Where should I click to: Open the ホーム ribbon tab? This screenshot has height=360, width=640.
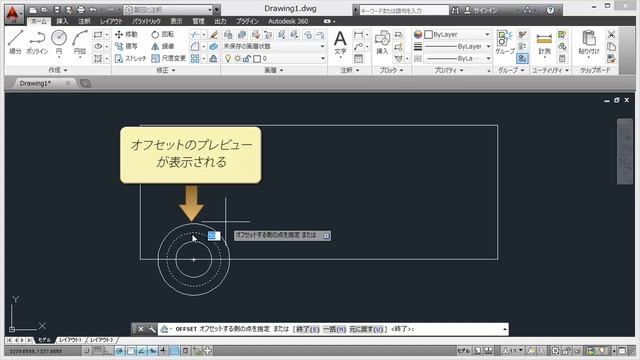39,21
